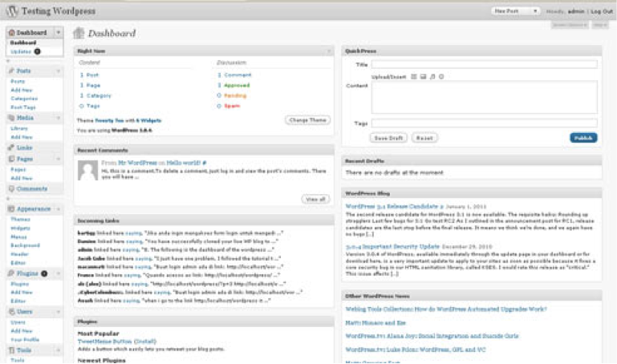Image resolution: width=617 pixels, height=364 pixels.
Task: Click the Posts pin icon in sidebar
Action: tap(11, 71)
